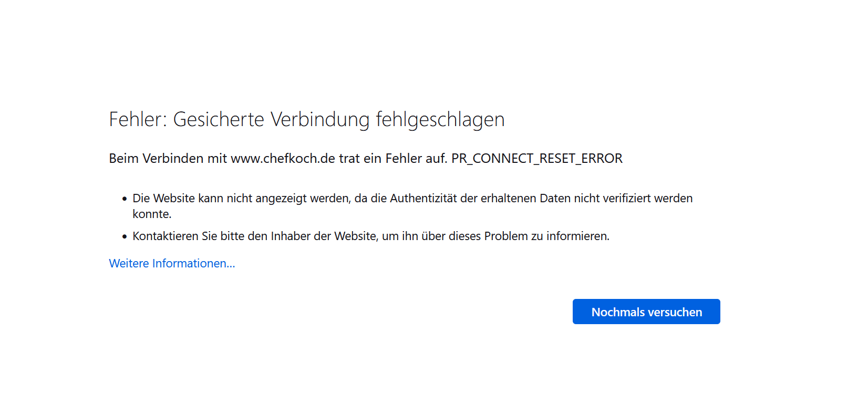Click the heading Fehler: Gesicherte Verbindung fehlgeschlagen
This screenshot has width=868, height=404.
(307, 120)
